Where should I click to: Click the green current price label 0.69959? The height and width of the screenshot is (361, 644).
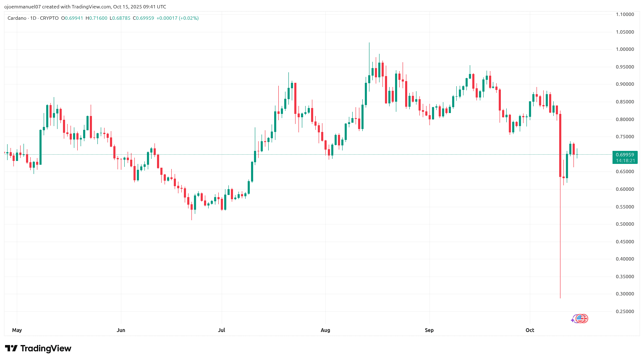(x=625, y=155)
